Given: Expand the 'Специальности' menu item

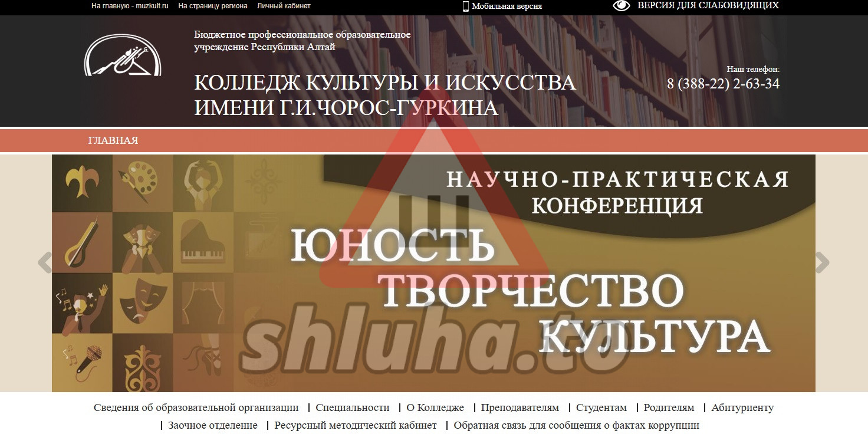Looking at the screenshot, I should coord(352,407).
